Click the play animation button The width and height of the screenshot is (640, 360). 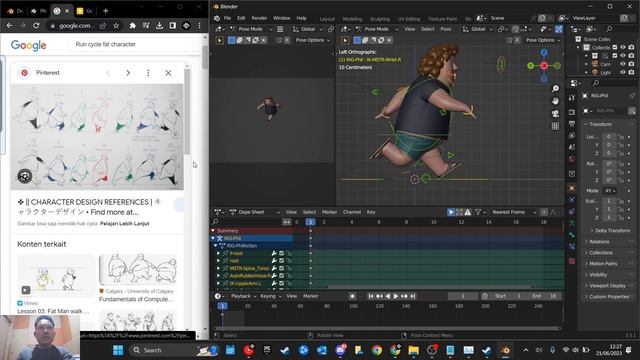pyautogui.click(x=396, y=296)
